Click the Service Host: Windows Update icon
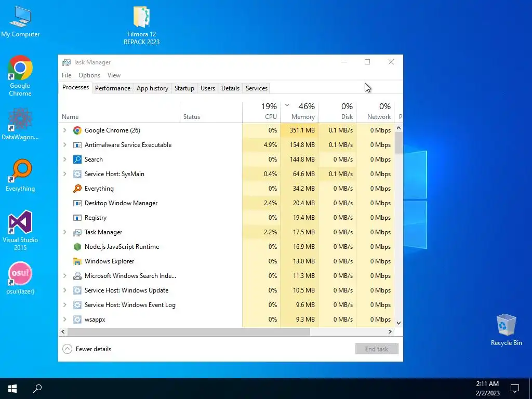The image size is (532, 399). point(77,290)
